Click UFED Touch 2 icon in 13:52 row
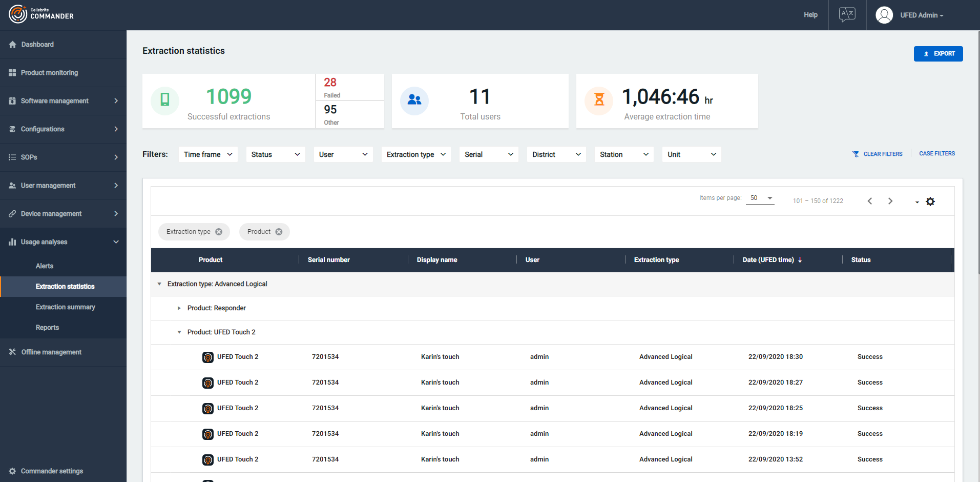Viewport: 980px width, 482px height. pos(208,460)
